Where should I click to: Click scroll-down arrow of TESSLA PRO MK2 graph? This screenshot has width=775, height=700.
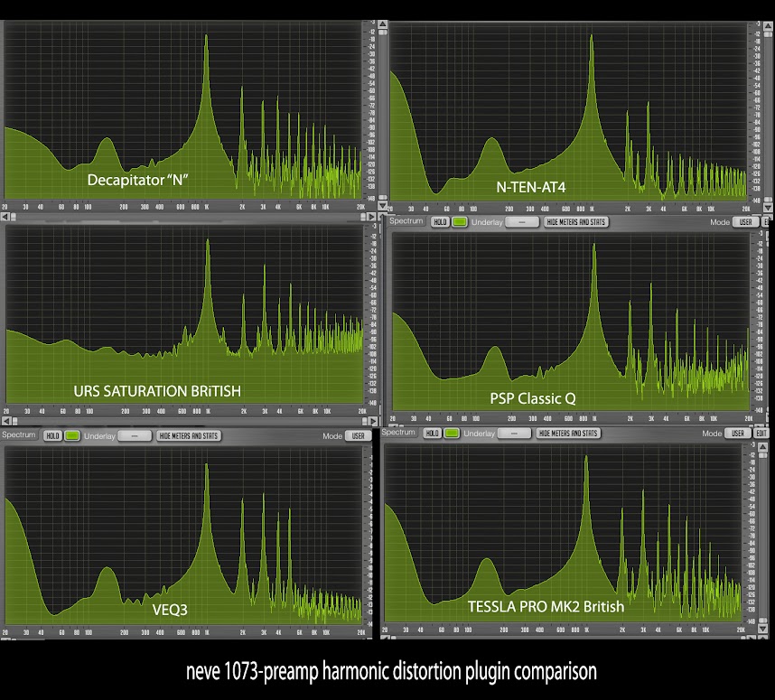(762, 629)
